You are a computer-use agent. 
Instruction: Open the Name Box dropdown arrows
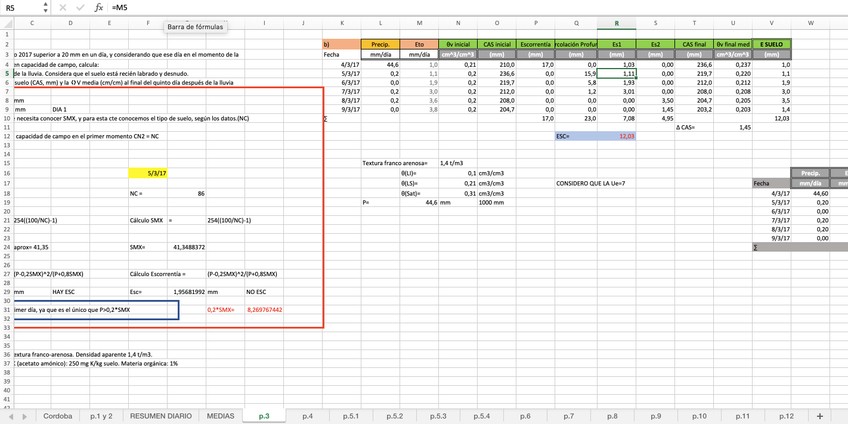point(47,7)
